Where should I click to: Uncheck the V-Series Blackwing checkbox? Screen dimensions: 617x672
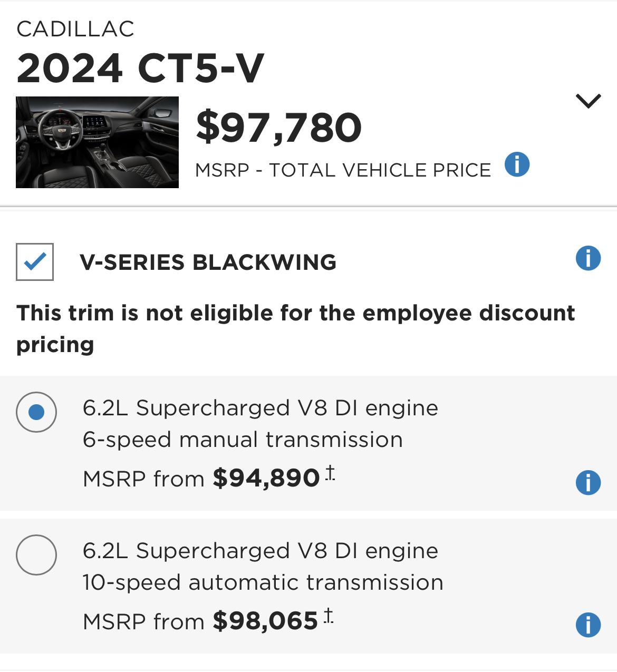(x=35, y=262)
